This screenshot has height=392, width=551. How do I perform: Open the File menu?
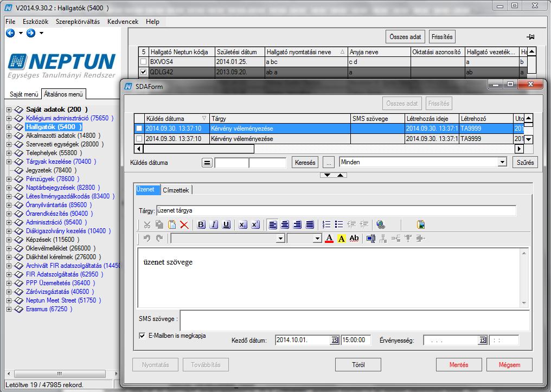10,22
